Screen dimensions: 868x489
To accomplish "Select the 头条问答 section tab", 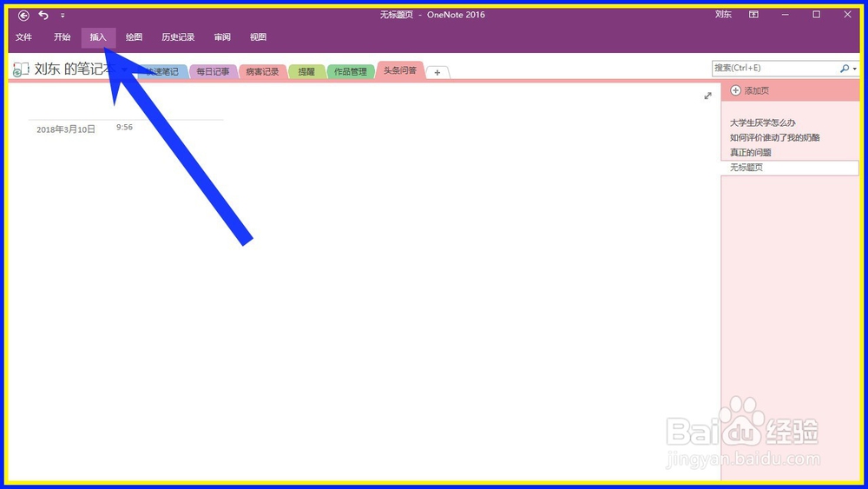I will pos(400,70).
